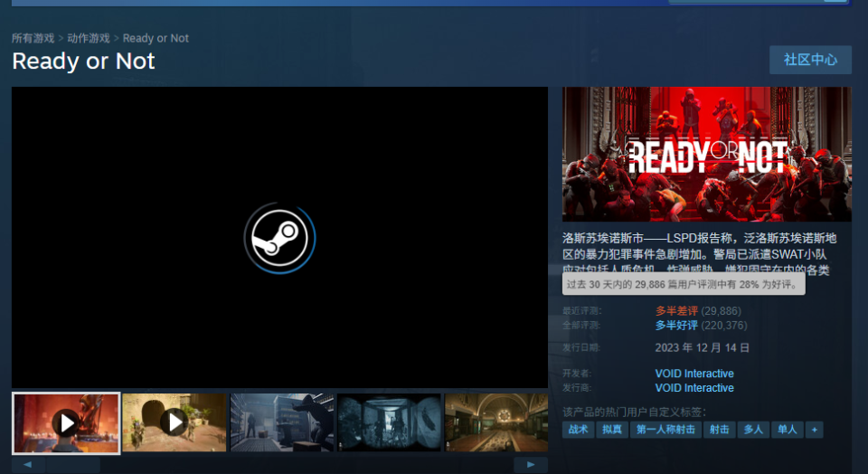Image resolution: width=868 pixels, height=474 pixels.
Task: Click the thumbnail strip scrollbar handle
Action: click(73, 465)
